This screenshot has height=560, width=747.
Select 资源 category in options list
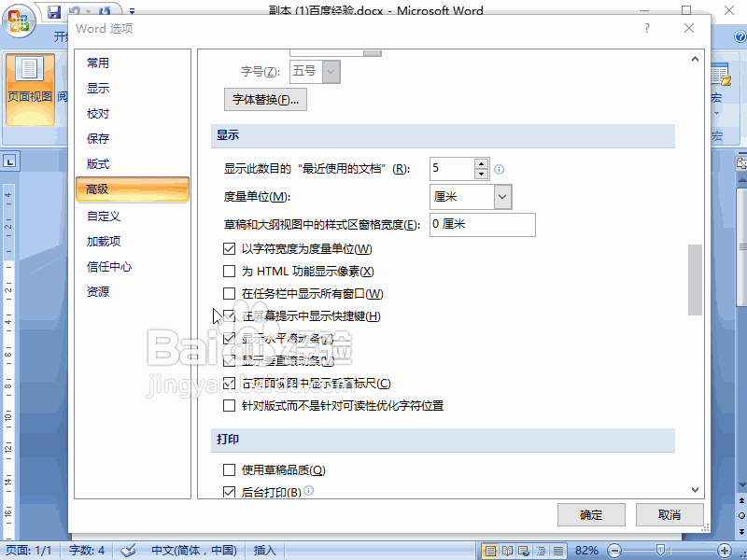(x=98, y=291)
